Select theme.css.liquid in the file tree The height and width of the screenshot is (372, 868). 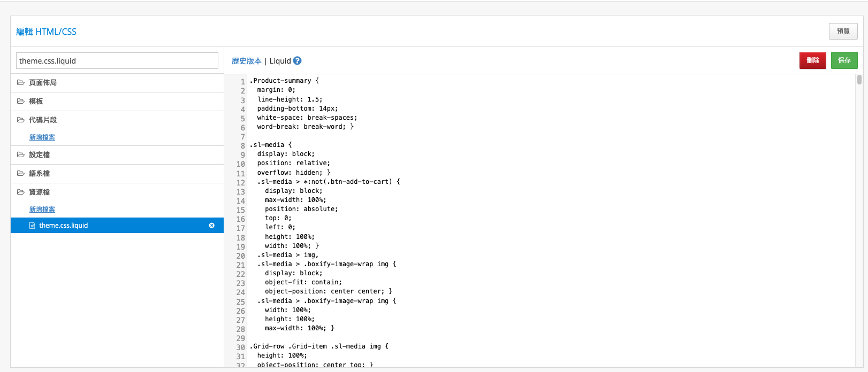117,226
